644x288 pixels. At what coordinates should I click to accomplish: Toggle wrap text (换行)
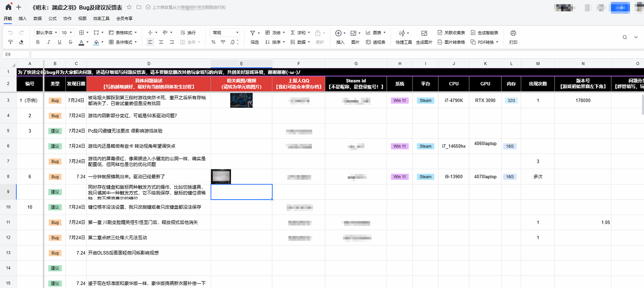point(188,33)
